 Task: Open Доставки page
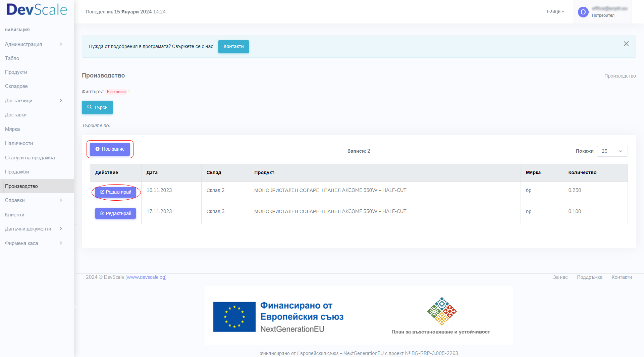[x=16, y=115]
